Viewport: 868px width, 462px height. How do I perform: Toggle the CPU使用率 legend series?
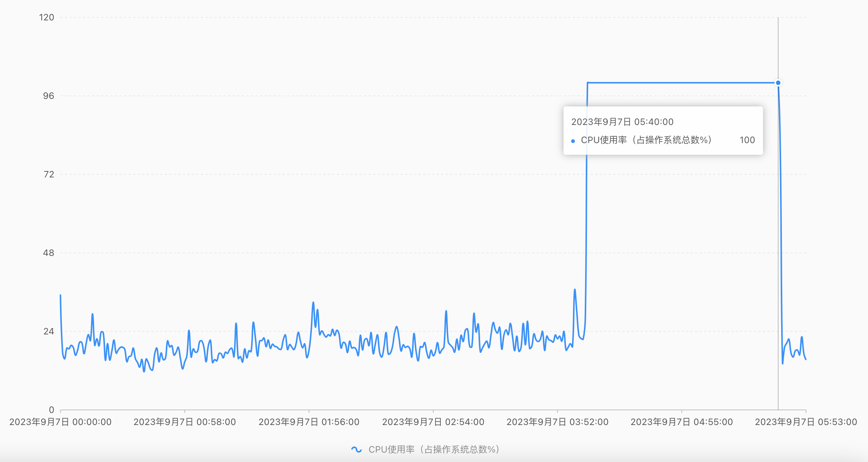pyautogui.click(x=426, y=449)
